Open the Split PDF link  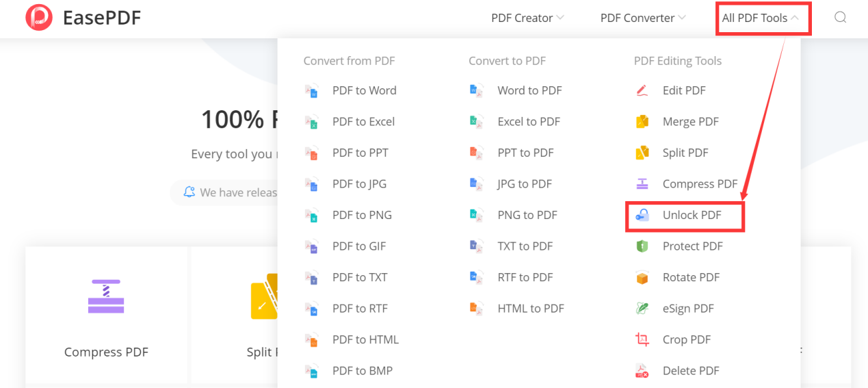tap(685, 153)
